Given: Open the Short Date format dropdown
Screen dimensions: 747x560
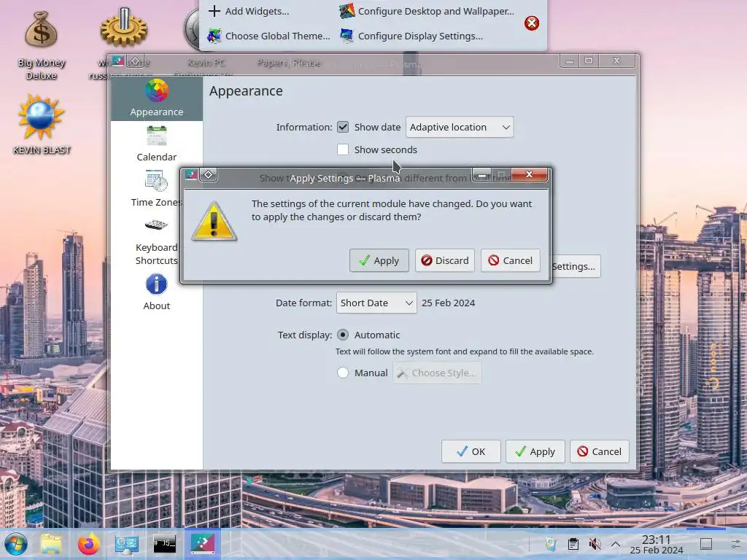Looking at the screenshot, I should pos(376,303).
